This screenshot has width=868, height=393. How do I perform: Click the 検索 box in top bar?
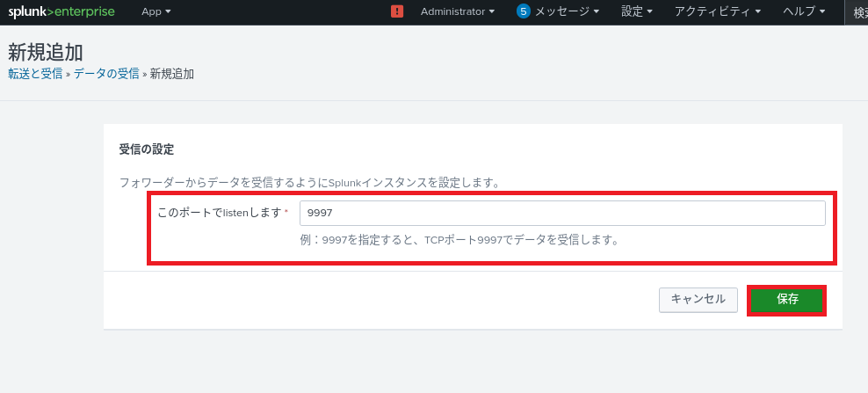click(x=858, y=11)
